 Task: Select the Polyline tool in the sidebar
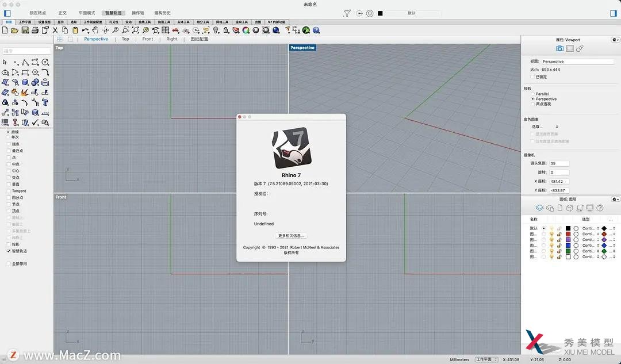[x=25, y=62]
